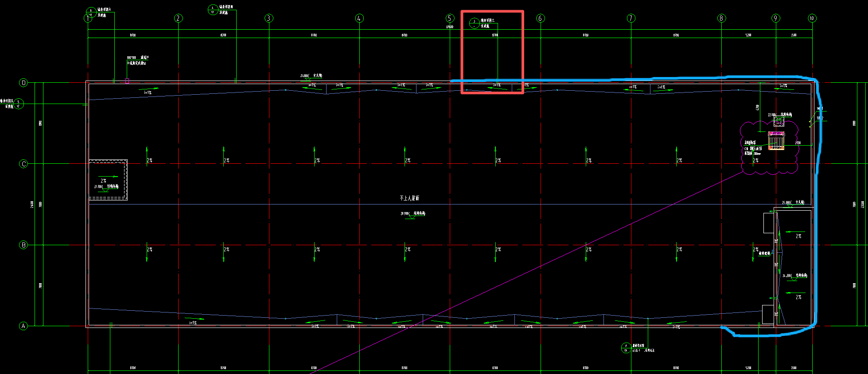Select the orange hatched roof hatch symbol

tap(776, 141)
